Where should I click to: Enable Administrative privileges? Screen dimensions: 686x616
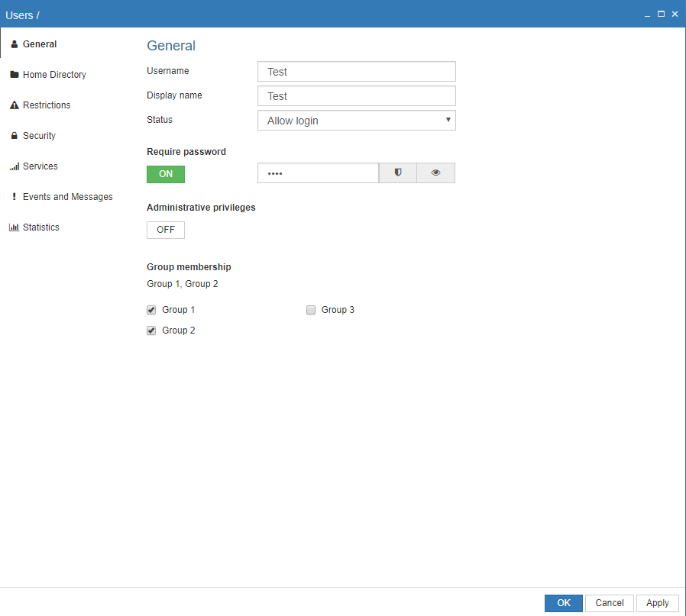pyautogui.click(x=165, y=229)
